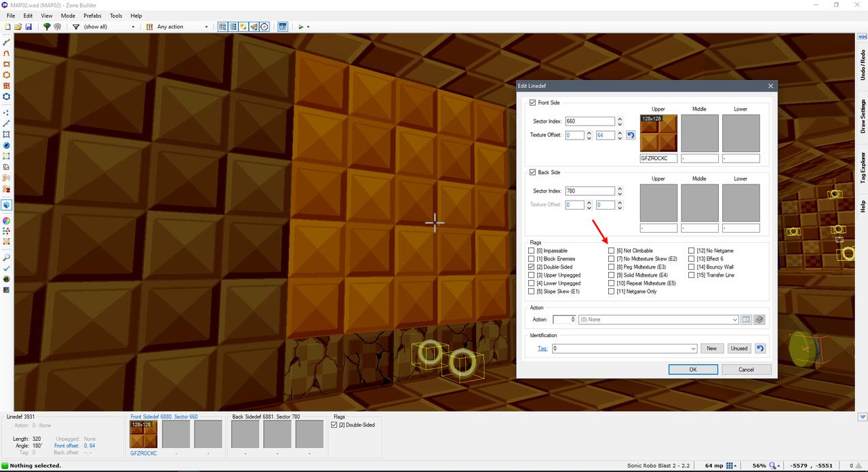Check the [3] Upper Unpegged flag
Screen dimensions: 868x472
click(x=532, y=275)
